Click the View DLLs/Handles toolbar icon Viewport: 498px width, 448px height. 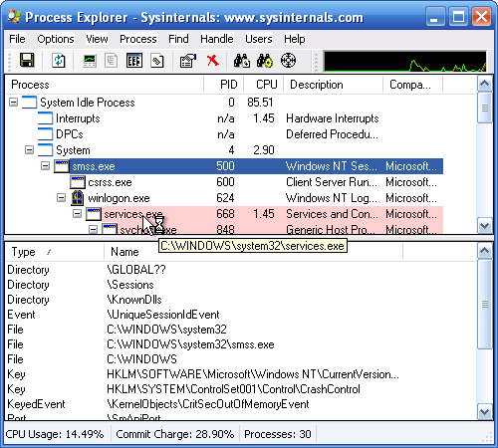click(157, 61)
